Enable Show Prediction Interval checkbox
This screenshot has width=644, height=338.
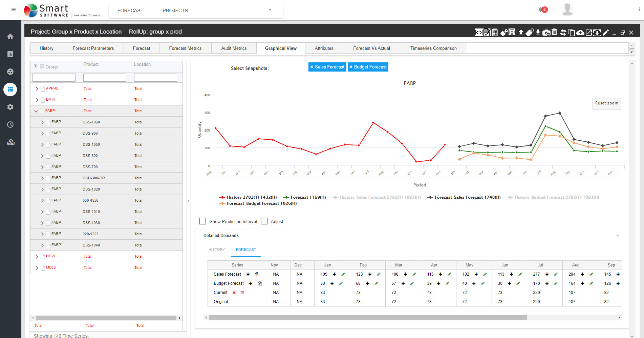(x=203, y=221)
